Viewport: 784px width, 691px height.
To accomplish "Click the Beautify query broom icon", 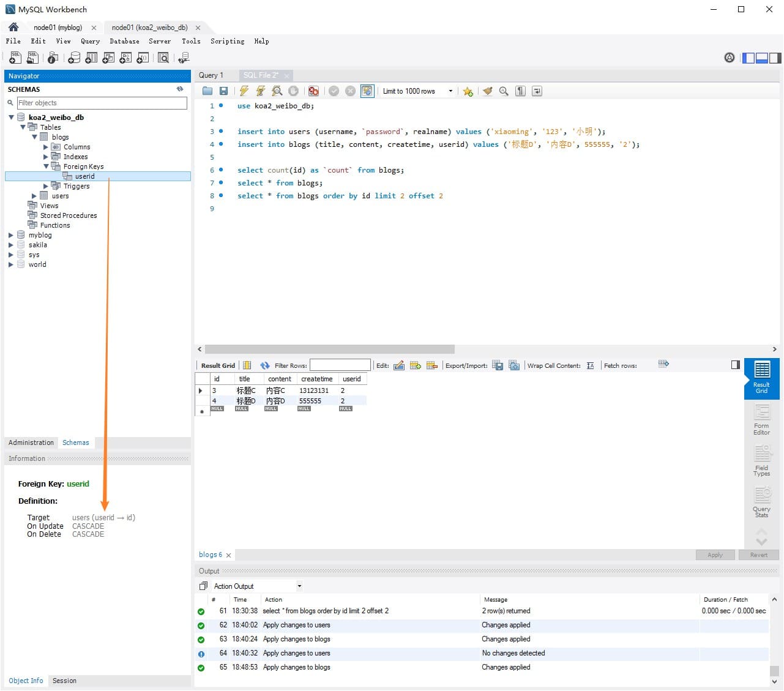I will (487, 91).
